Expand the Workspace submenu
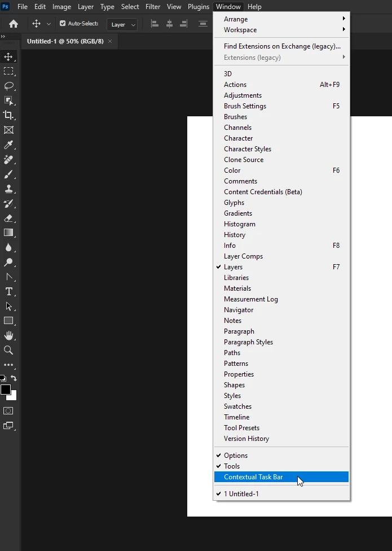Viewport: 392px width, 551px height. (282, 30)
